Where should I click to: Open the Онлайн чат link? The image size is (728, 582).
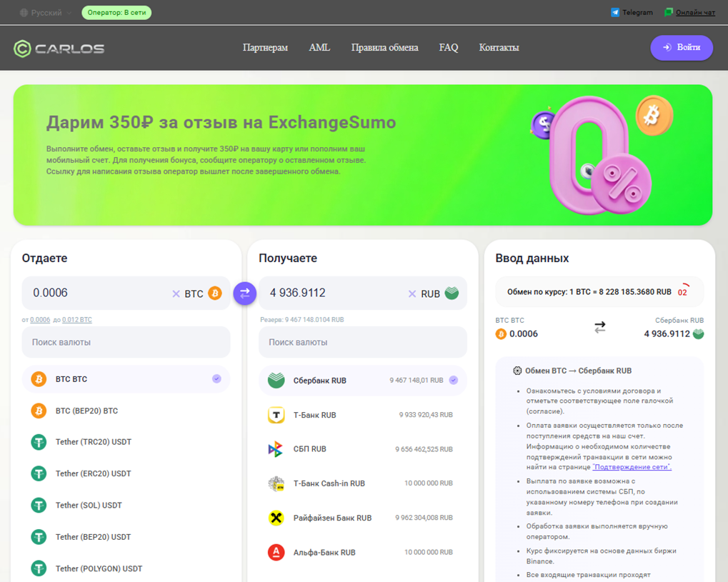click(x=695, y=13)
